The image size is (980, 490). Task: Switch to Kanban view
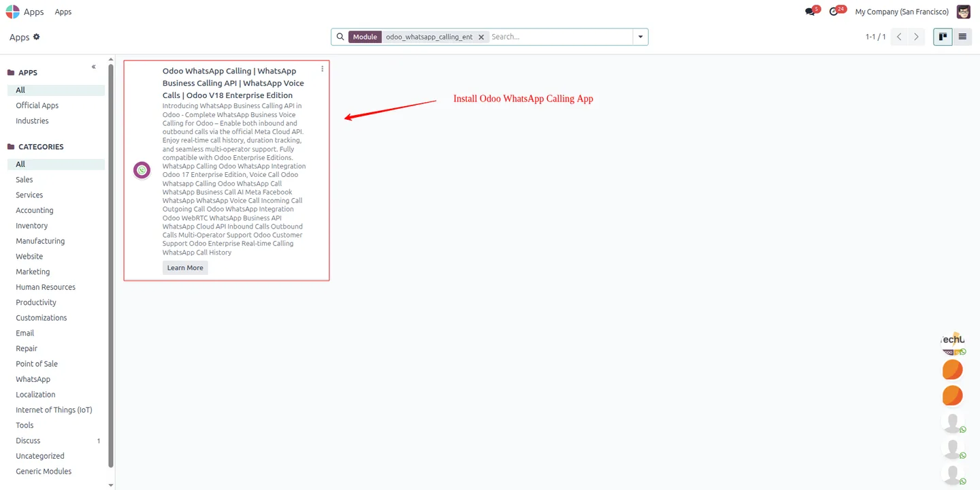[943, 37]
